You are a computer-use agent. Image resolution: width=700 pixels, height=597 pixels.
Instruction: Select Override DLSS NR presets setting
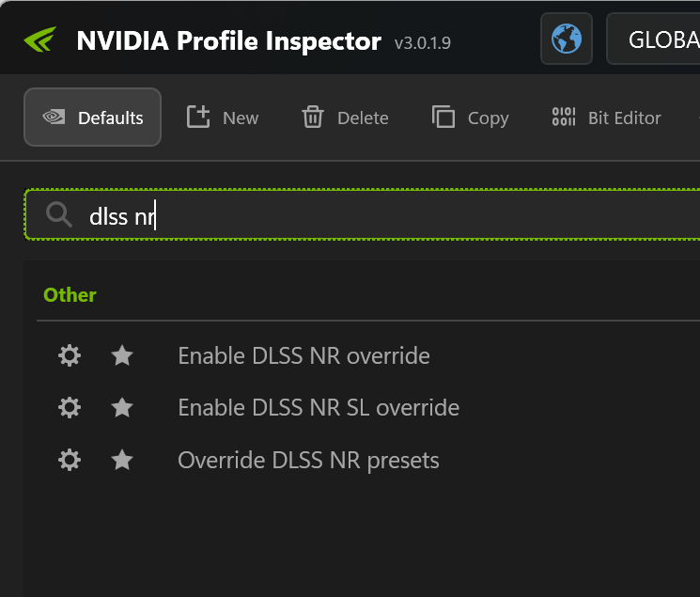pos(308,461)
